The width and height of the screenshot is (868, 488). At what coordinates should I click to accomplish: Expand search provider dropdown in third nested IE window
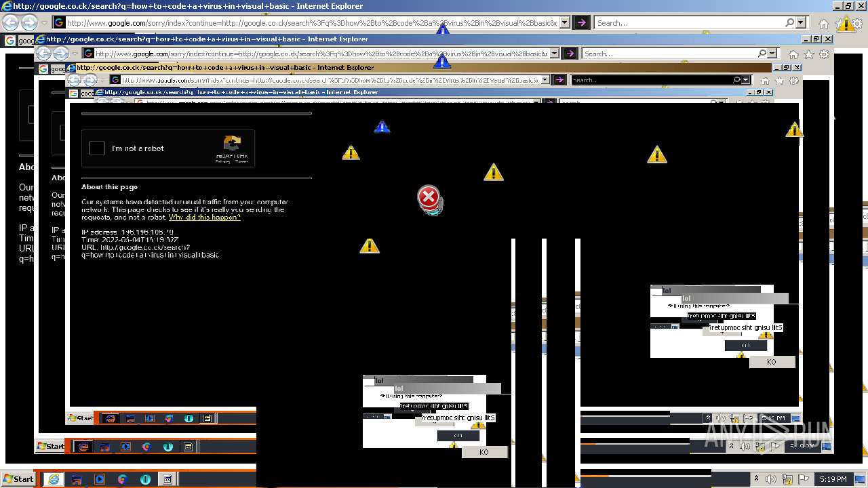[x=747, y=80]
